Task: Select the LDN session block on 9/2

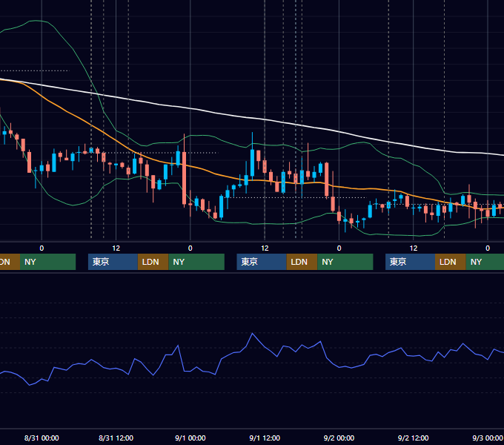Action: tap(451, 262)
